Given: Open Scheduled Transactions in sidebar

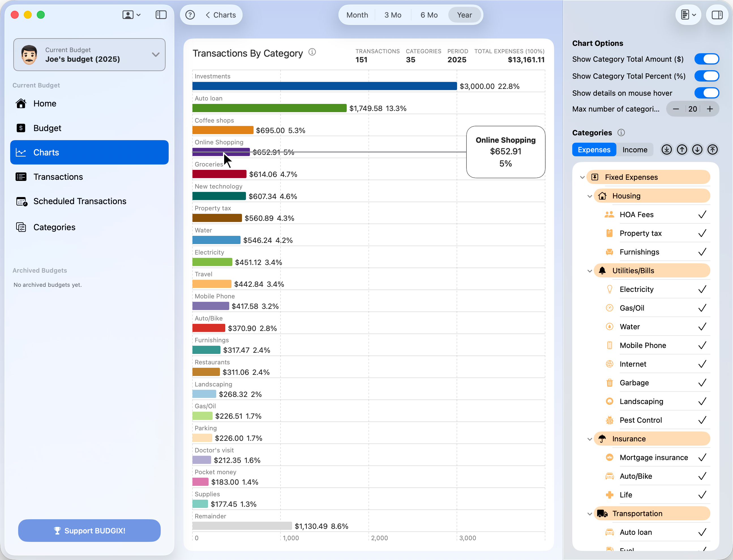Looking at the screenshot, I should [80, 201].
